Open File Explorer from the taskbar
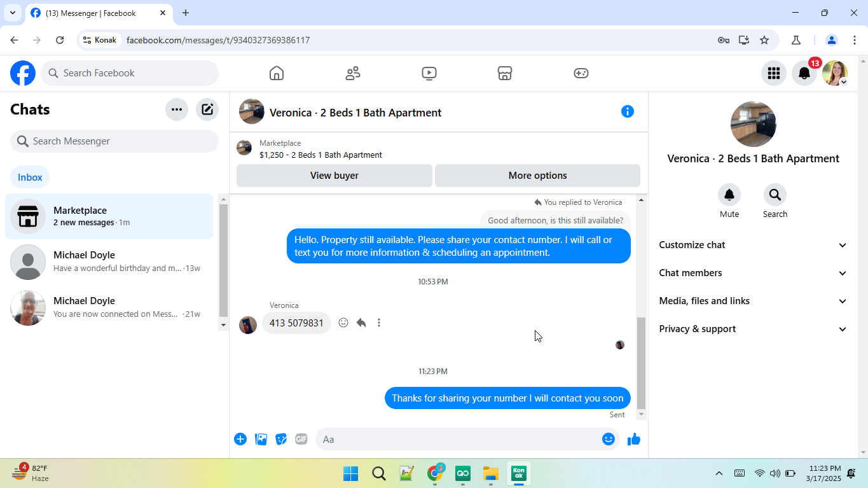This screenshot has height=488, width=868. [490, 473]
